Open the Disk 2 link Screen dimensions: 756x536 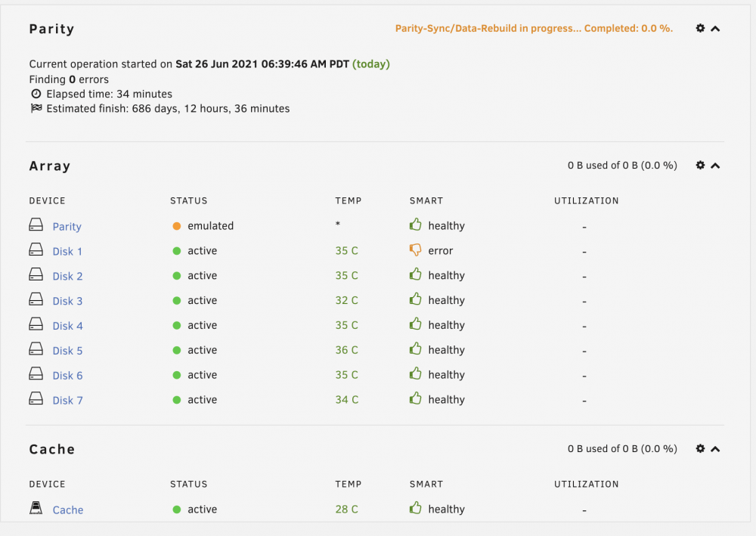67,276
